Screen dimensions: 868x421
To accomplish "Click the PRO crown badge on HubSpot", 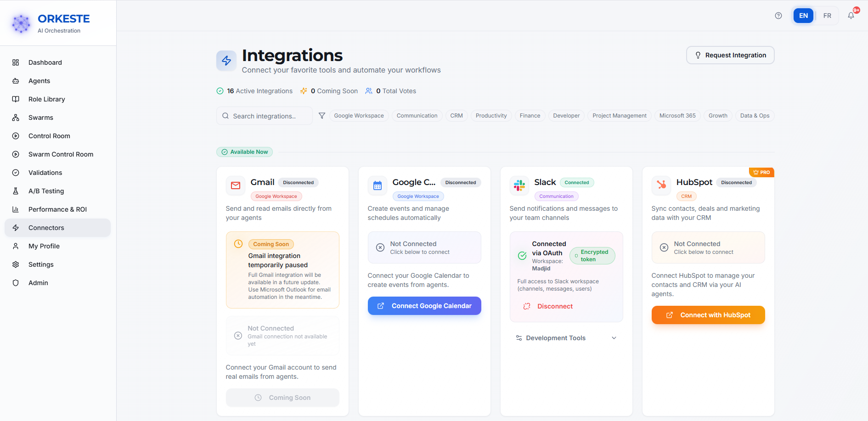I will tap(761, 172).
